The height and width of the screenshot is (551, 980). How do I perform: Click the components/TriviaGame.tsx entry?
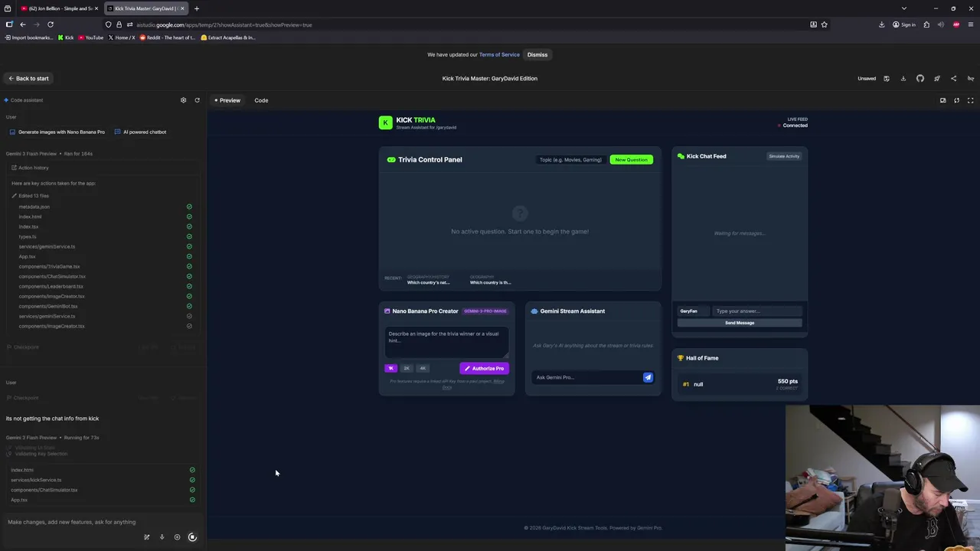(x=49, y=266)
